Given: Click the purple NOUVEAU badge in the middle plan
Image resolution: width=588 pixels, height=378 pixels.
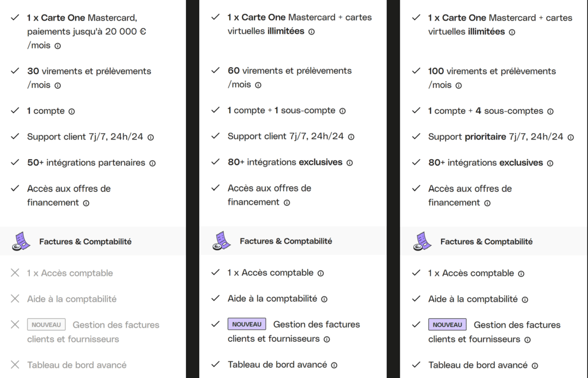Looking at the screenshot, I should (x=247, y=324).
